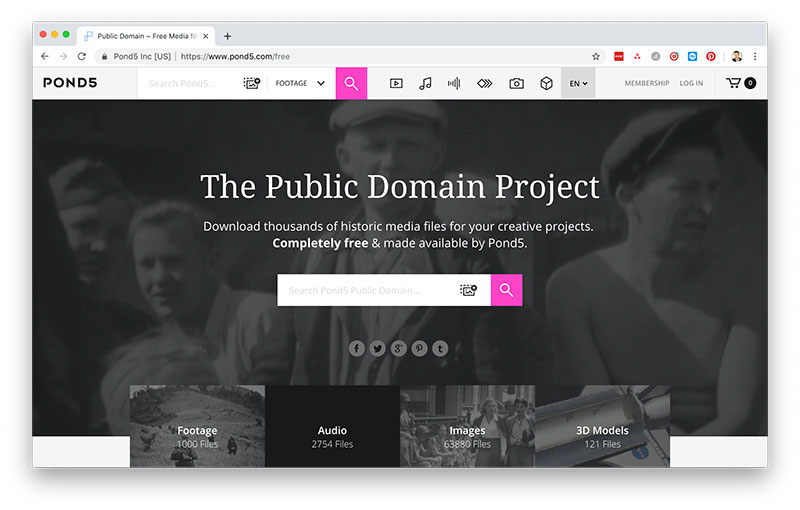This screenshot has height=510, width=800.
Task: Share on Google Plus
Action: [398, 348]
